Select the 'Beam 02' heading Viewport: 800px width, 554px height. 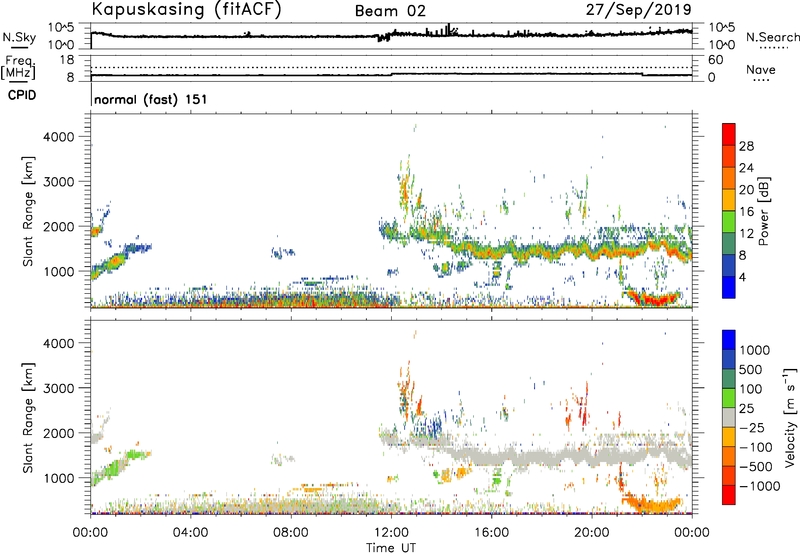390,11
